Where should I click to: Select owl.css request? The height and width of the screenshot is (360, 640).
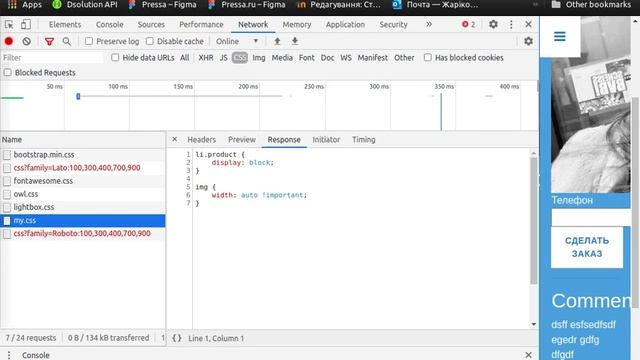83,194
